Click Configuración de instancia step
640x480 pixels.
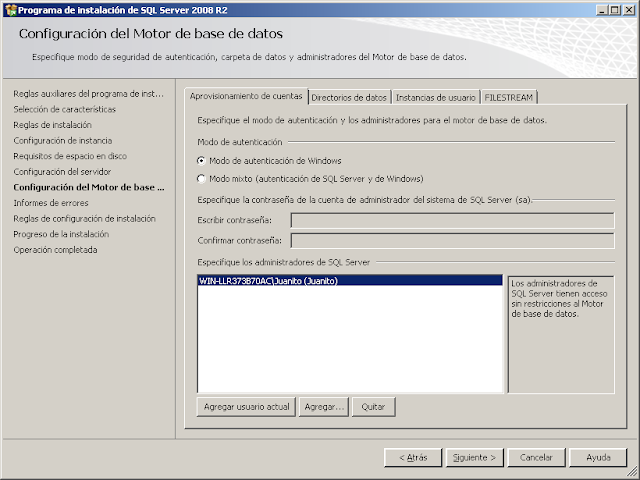[x=62, y=140]
